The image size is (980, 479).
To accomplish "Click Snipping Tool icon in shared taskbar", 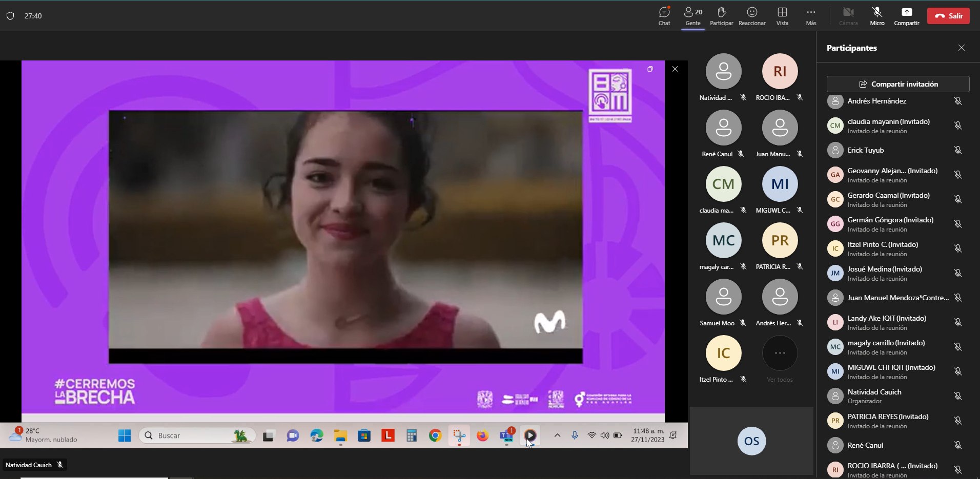I will [459, 435].
